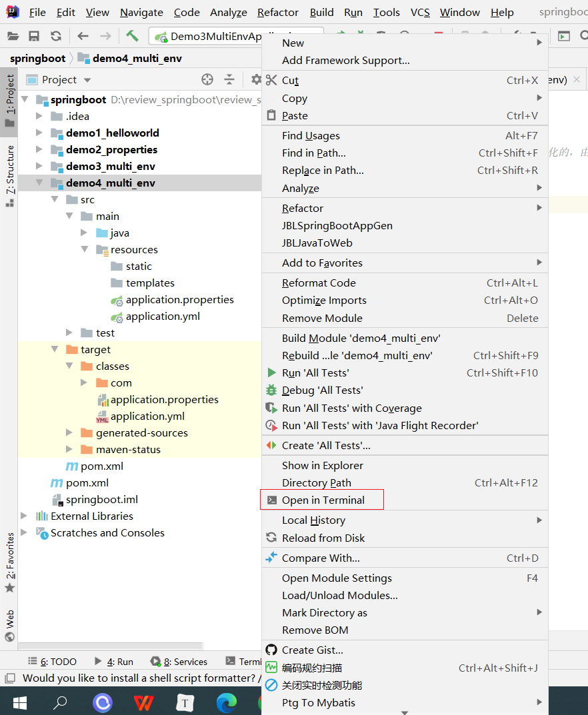Click the Build Project hammer icon
This screenshot has width=588, height=715.
132,36
